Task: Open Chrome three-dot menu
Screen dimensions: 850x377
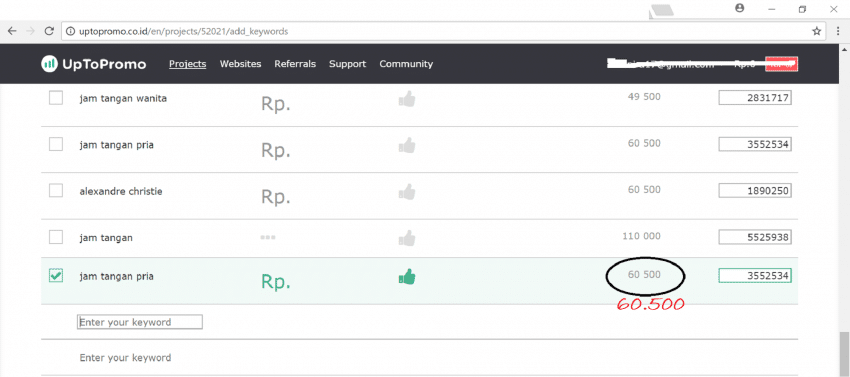Action: pyautogui.click(x=838, y=31)
